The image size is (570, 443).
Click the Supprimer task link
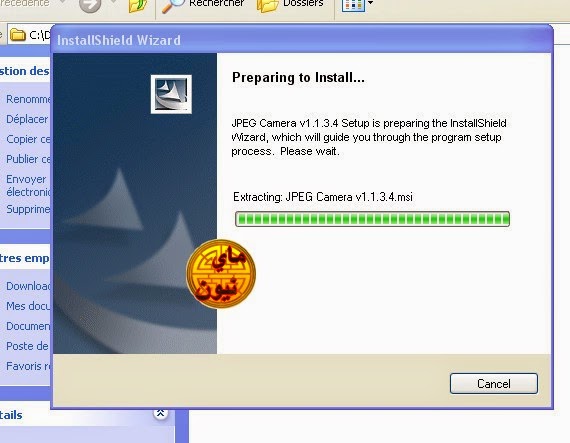(28, 209)
